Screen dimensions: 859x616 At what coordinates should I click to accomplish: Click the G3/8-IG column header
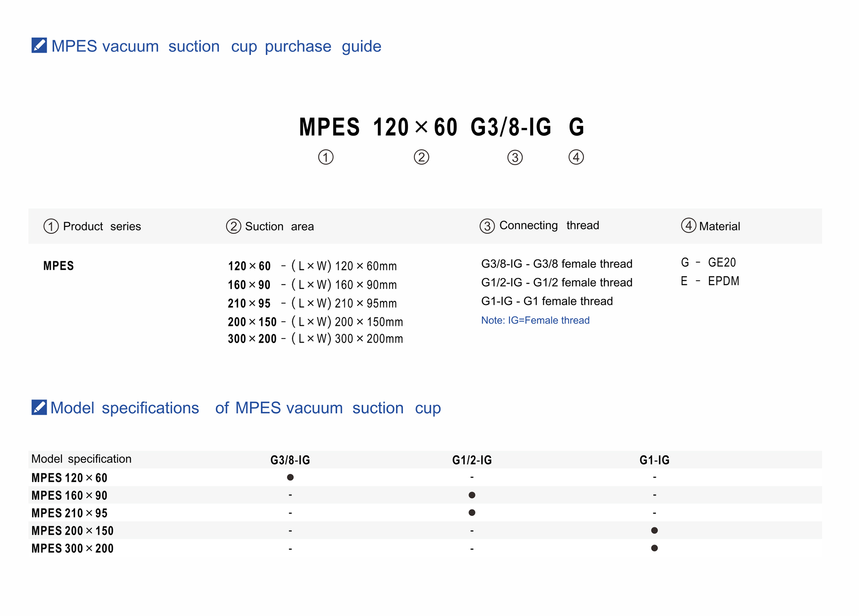[x=290, y=460]
